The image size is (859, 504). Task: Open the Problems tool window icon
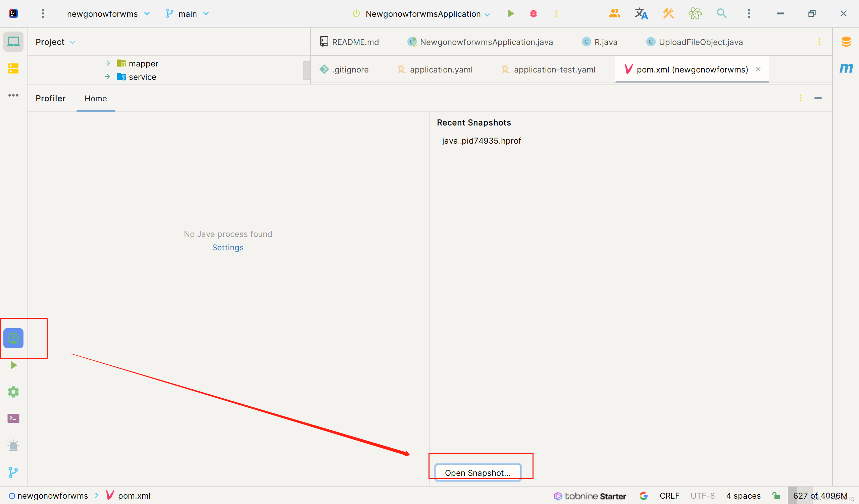pyautogui.click(x=13, y=445)
